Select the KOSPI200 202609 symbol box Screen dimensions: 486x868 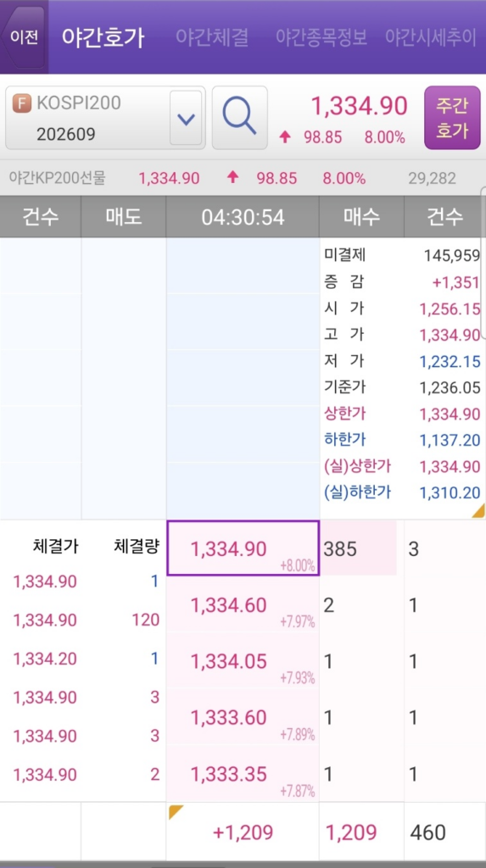[x=105, y=118]
